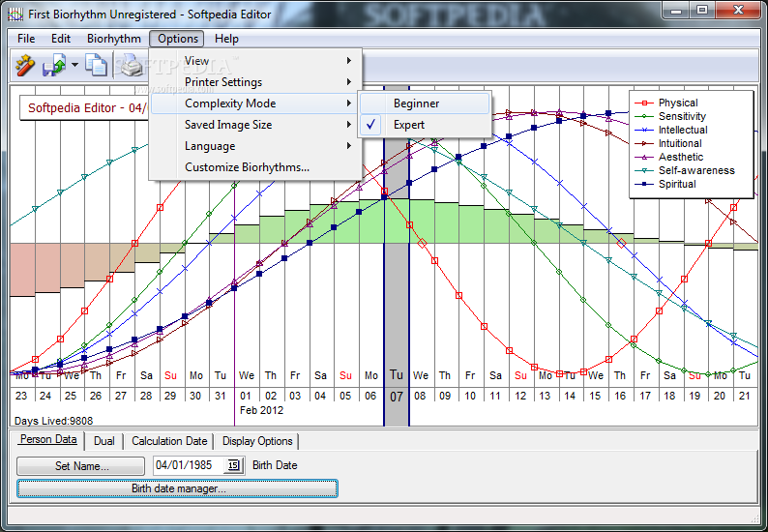Click the Set Name... button
Screen dimensions: 768x532
pos(81,466)
